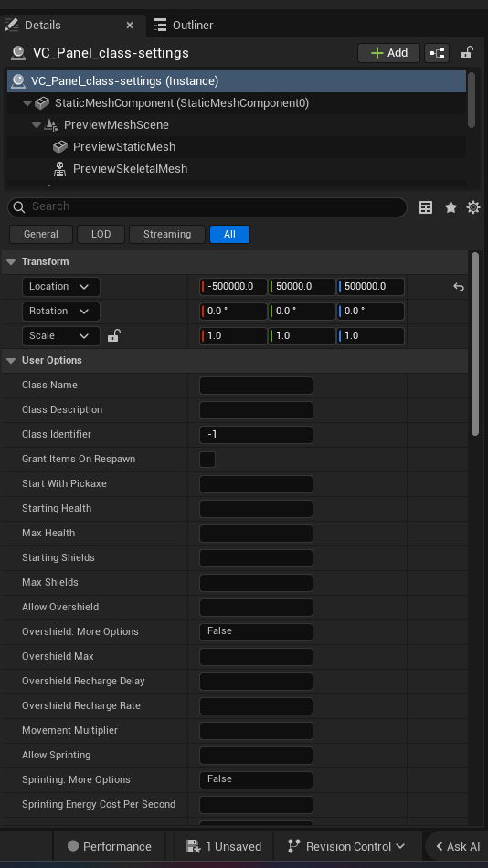Open the Performance status button

pyautogui.click(x=109, y=846)
